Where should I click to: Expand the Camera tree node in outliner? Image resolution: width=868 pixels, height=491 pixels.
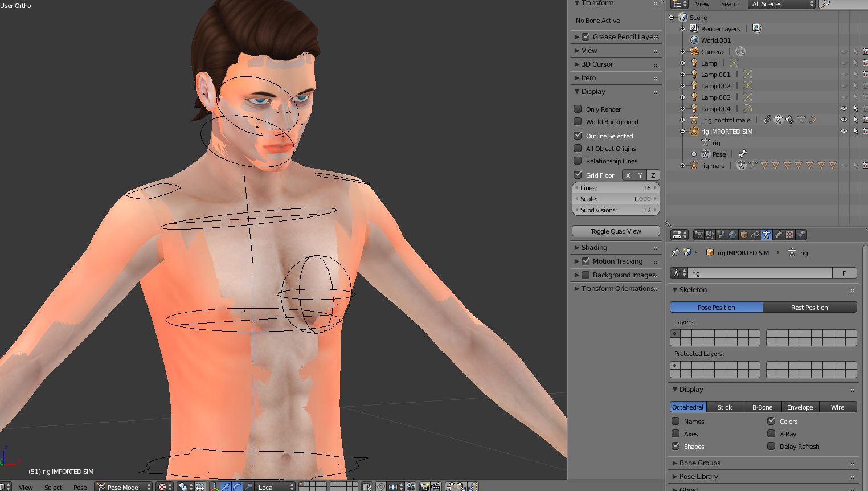[x=682, y=51]
